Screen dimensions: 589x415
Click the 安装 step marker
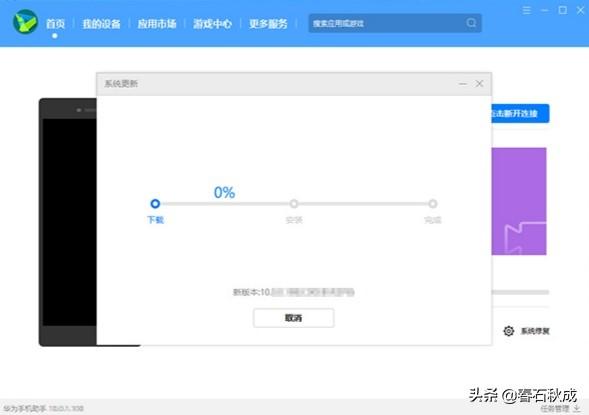point(294,204)
